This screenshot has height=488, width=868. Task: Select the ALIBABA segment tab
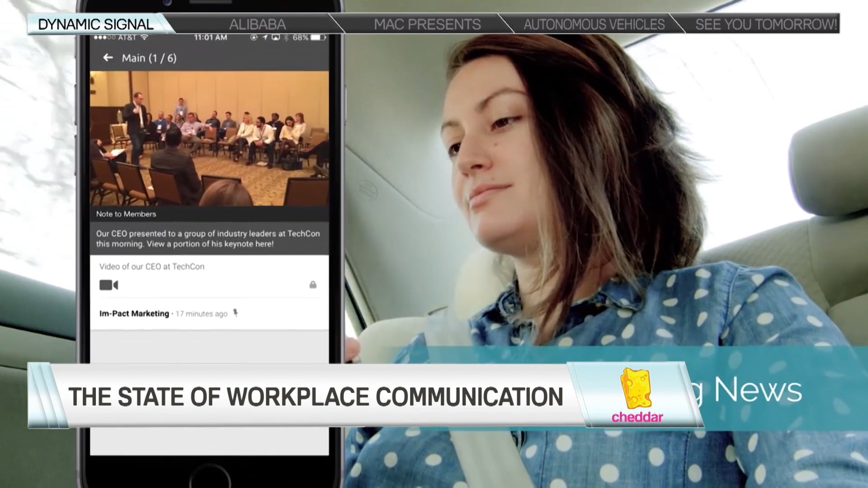[257, 24]
